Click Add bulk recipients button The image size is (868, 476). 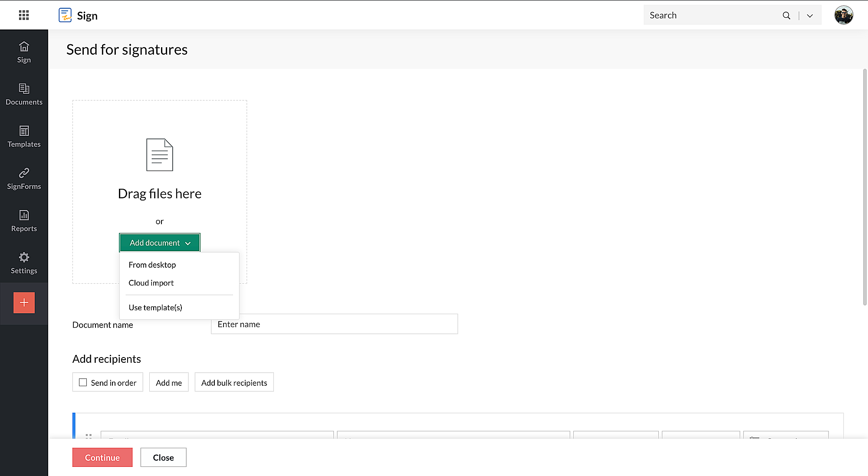pyautogui.click(x=234, y=382)
